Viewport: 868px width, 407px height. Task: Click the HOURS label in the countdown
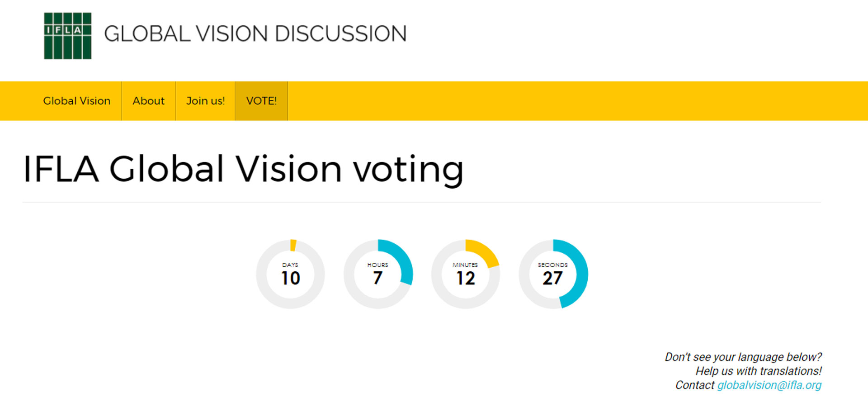click(378, 265)
